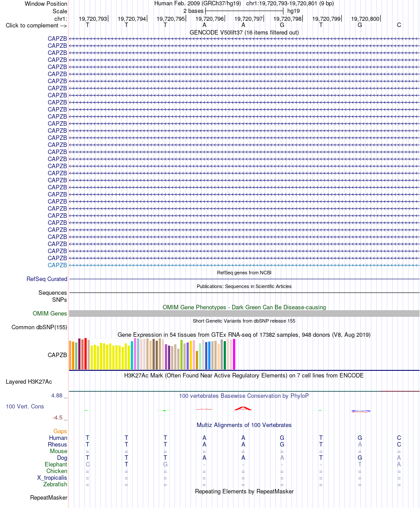Click the chr1:19,720,793-19,720,801 (9 bp) position text
The width and height of the screenshot is (420, 508).
point(290,4)
